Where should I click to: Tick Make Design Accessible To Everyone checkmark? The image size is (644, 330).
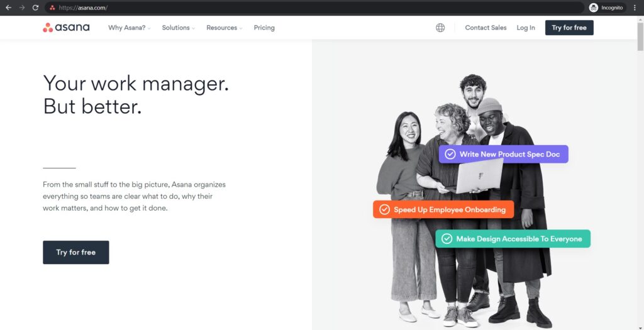pos(447,239)
